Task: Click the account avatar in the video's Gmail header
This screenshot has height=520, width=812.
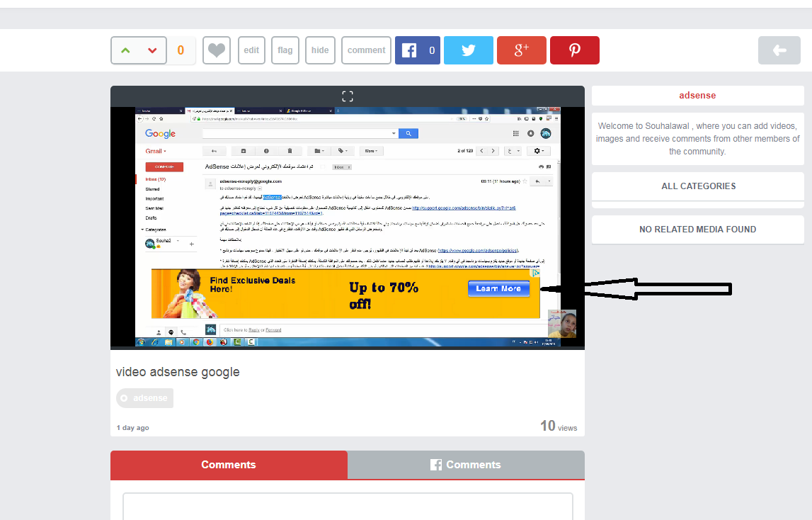Action: pos(546,134)
